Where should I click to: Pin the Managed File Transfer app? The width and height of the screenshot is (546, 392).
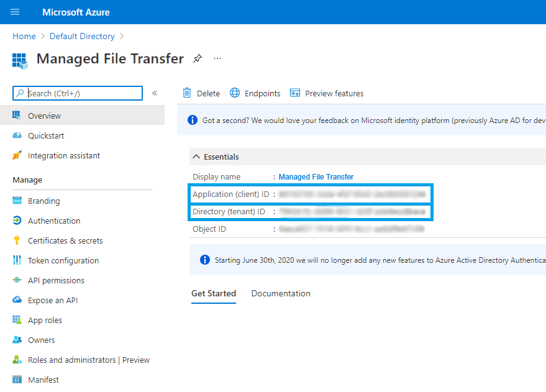198,58
